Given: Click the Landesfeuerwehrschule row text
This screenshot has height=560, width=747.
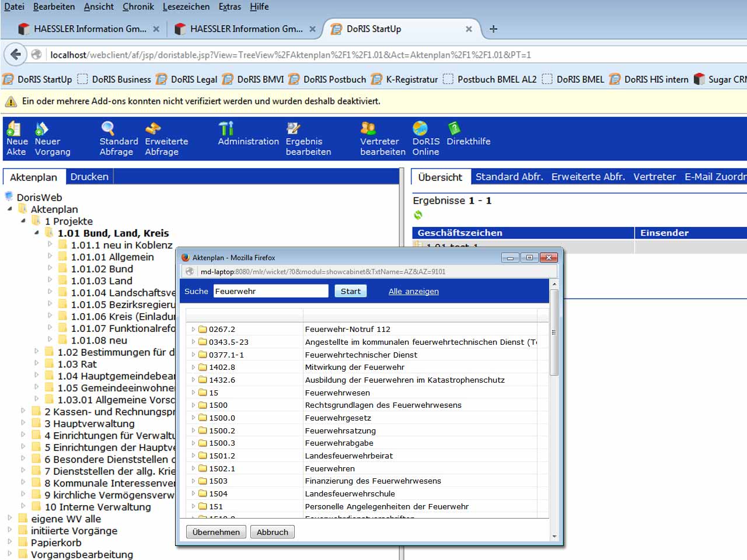Looking at the screenshot, I should (350, 494).
